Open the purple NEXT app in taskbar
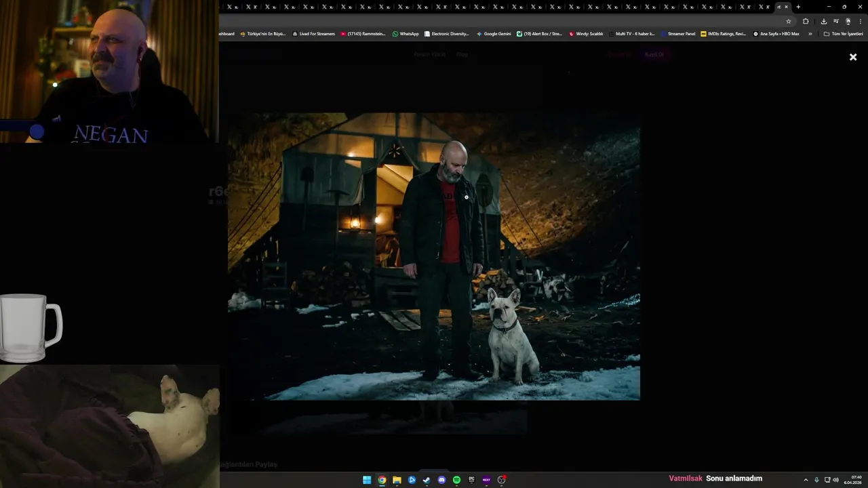 coord(486,480)
